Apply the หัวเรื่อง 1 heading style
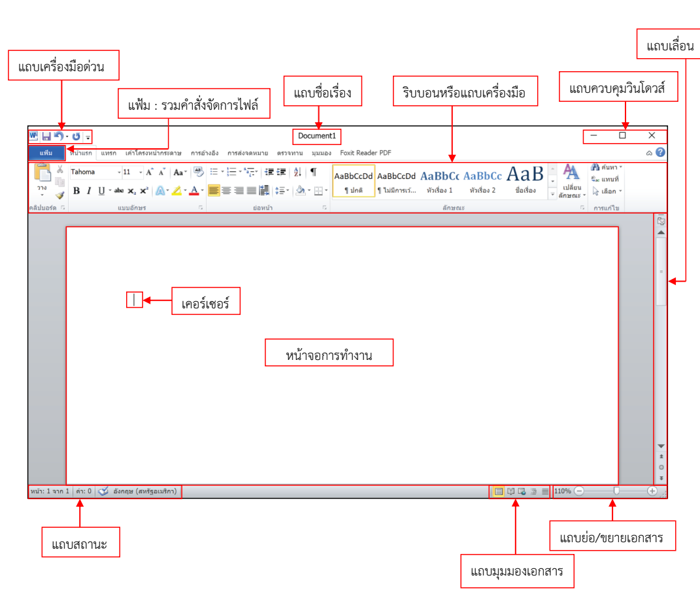The width and height of the screenshot is (700, 599). (x=440, y=181)
